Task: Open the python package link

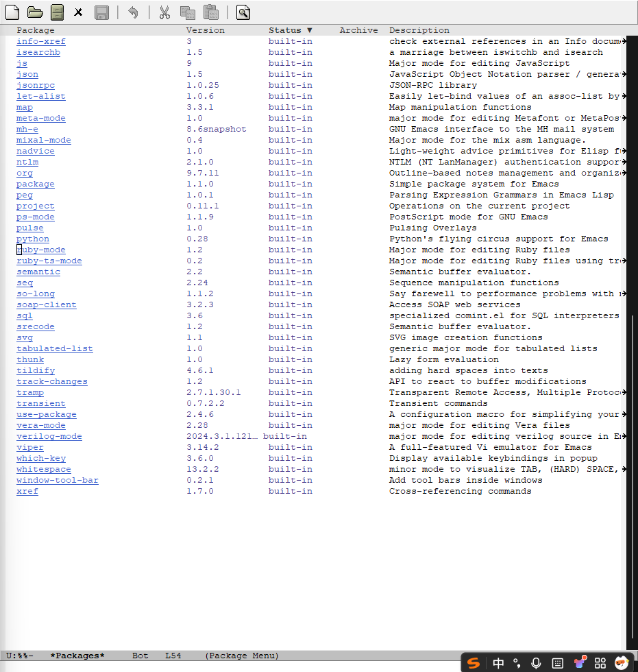Action: [33, 239]
